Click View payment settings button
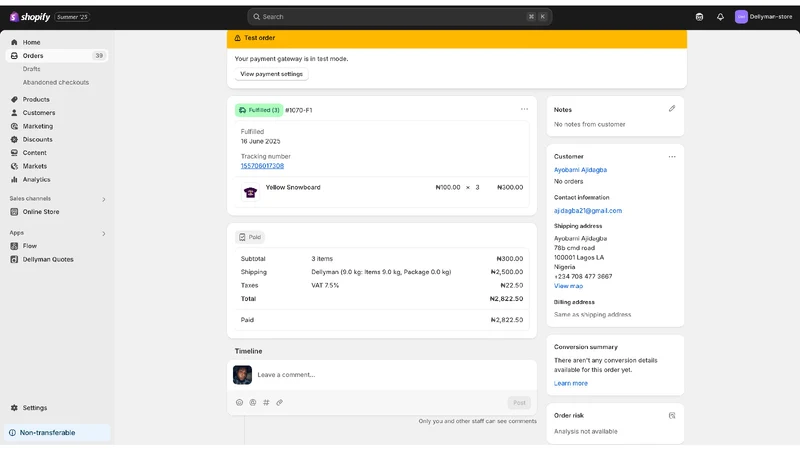 pos(271,74)
